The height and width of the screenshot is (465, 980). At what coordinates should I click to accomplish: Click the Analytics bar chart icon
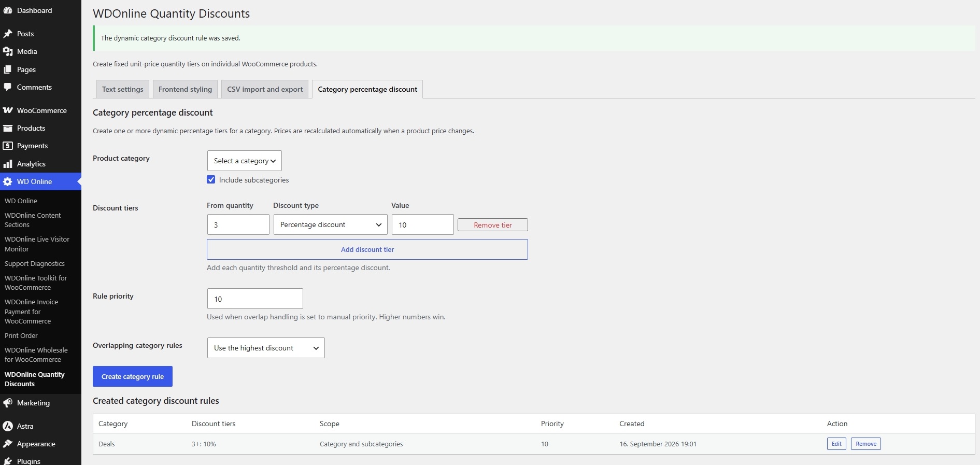(x=8, y=164)
